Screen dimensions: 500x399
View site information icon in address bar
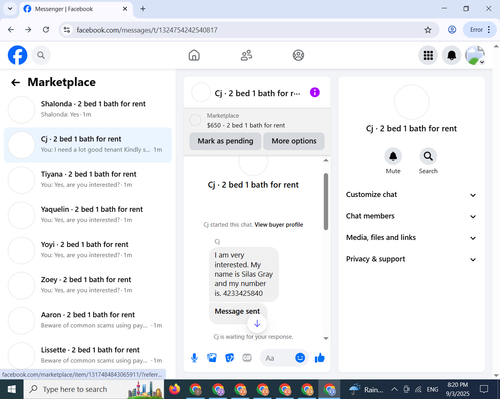[x=67, y=30]
